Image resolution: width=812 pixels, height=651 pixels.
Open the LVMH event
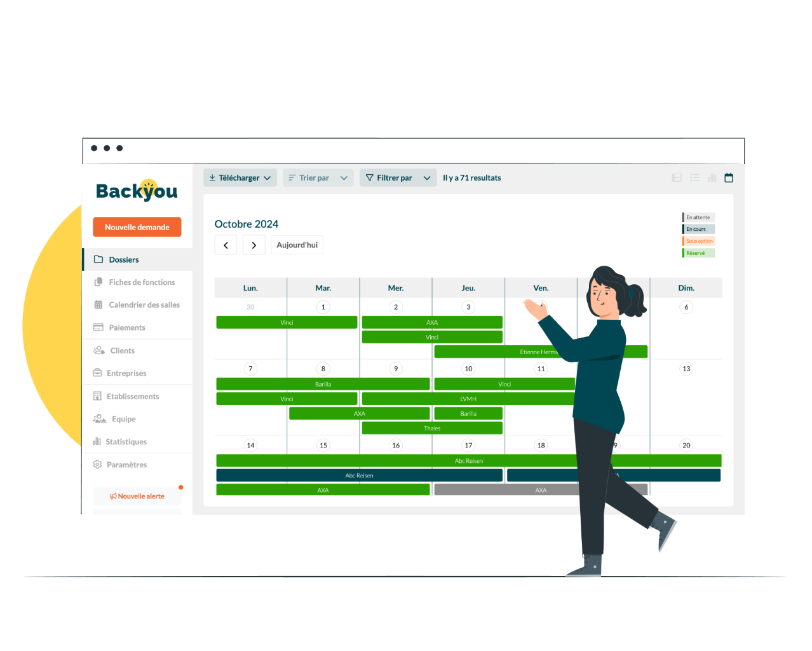click(x=468, y=399)
